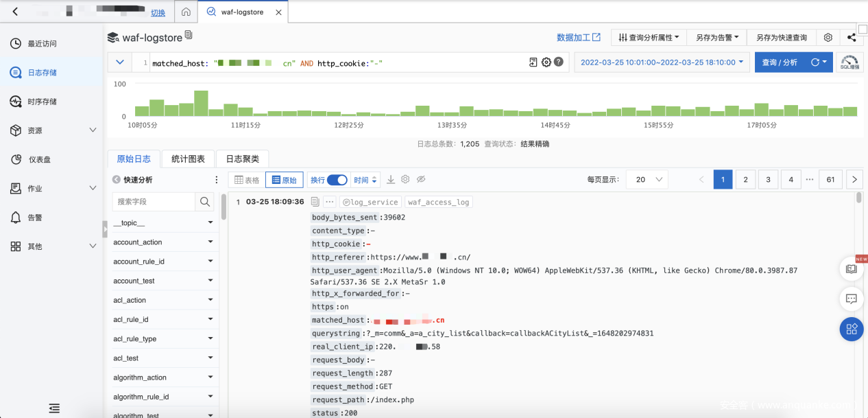This screenshot has height=418, width=868.
Task: Open logstore settings gear icon
Action: pos(828,38)
